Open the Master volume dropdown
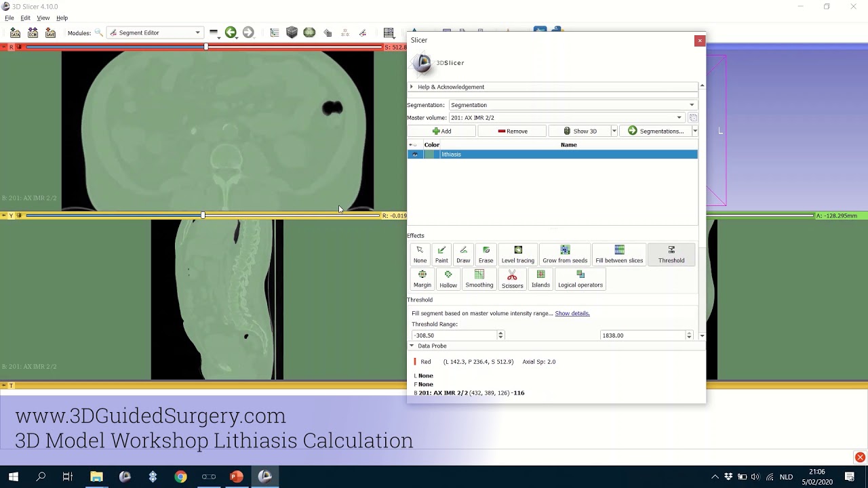 [566, 117]
